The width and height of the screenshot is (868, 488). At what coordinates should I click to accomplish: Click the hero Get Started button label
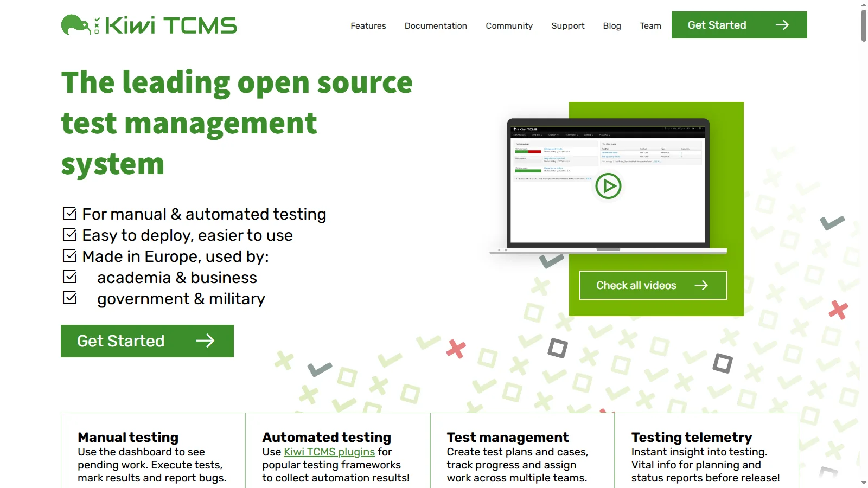click(120, 341)
